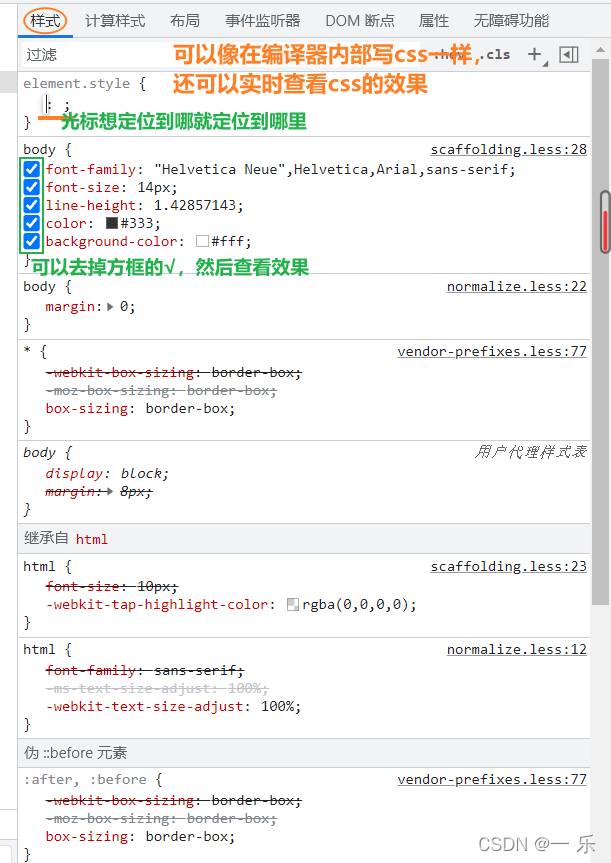Image resolution: width=611 pixels, height=863 pixels.
Task: Open the normalize.less:12 source link
Action: pos(517,650)
